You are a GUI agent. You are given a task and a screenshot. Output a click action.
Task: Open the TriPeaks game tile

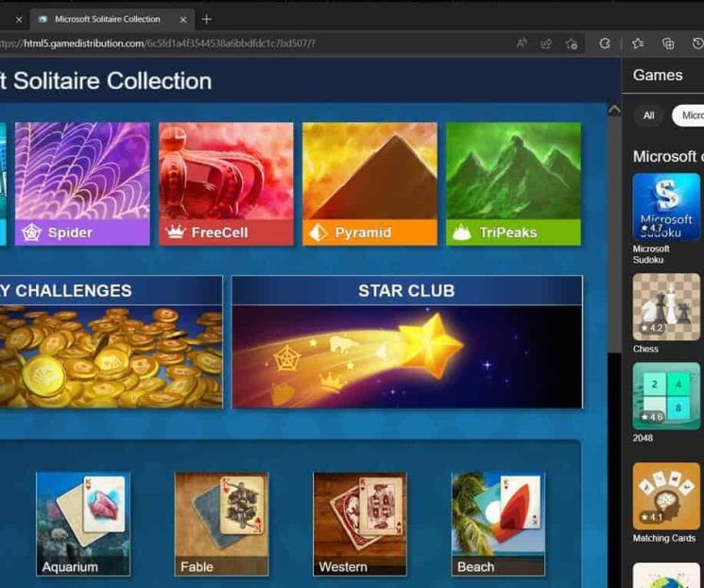[514, 183]
